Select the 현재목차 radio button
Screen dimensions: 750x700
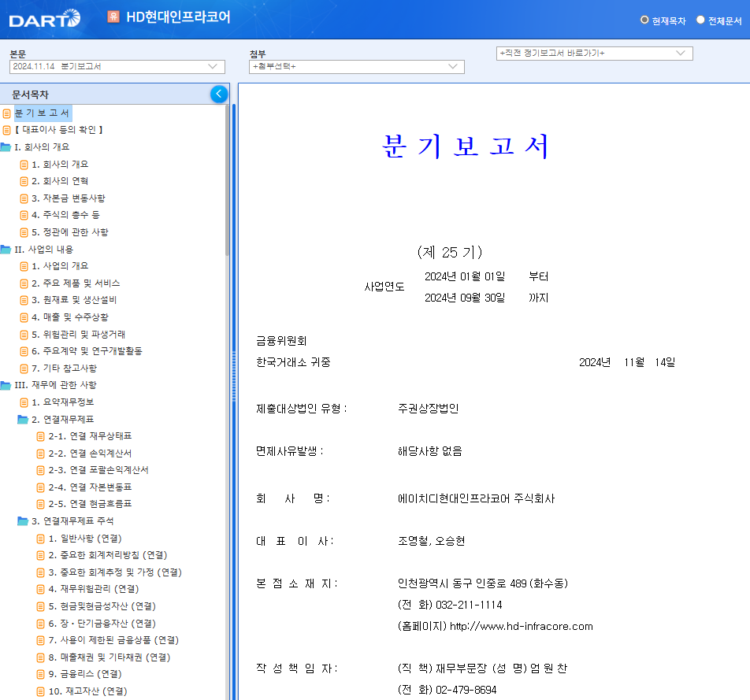coord(644,20)
